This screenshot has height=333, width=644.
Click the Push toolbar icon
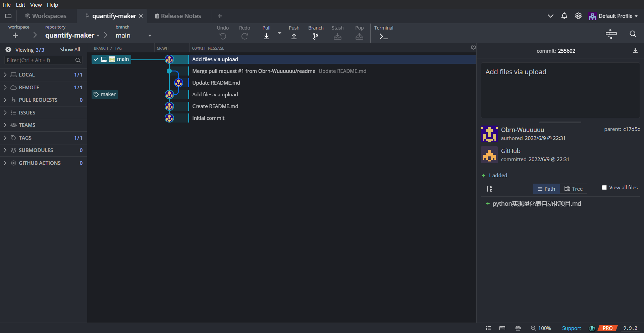tap(294, 36)
